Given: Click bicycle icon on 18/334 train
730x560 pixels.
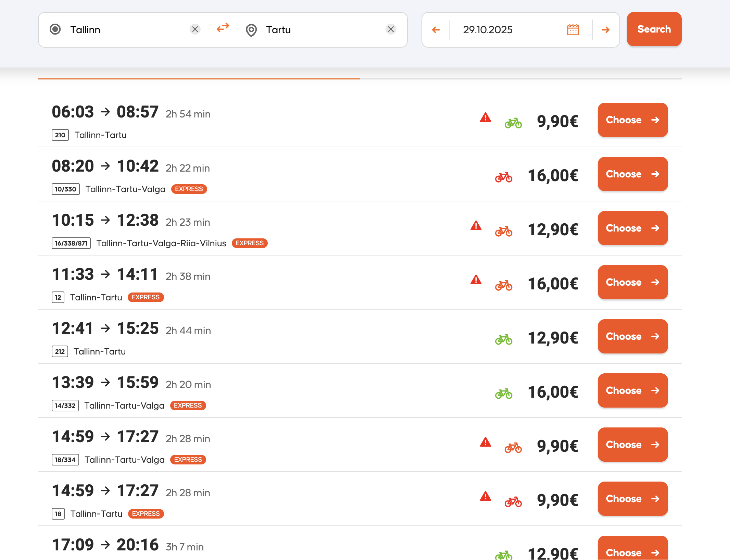Looking at the screenshot, I should coord(513,448).
